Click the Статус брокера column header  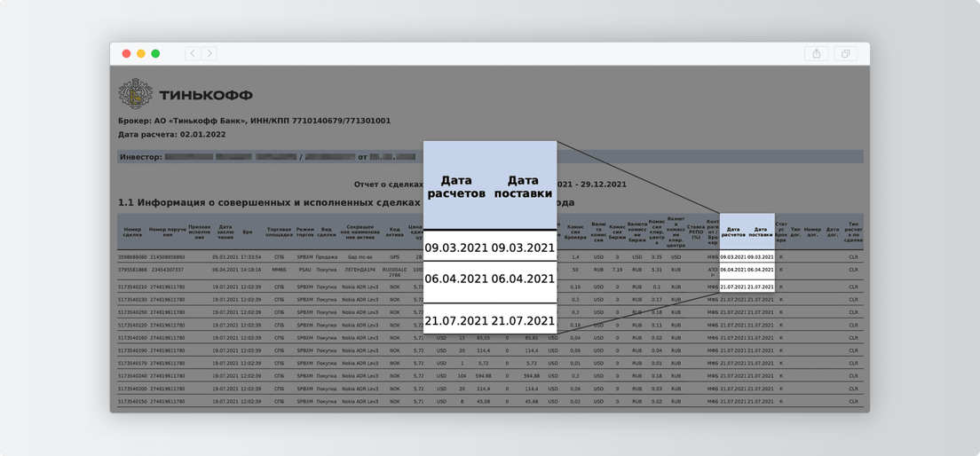[x=781, y=232]
